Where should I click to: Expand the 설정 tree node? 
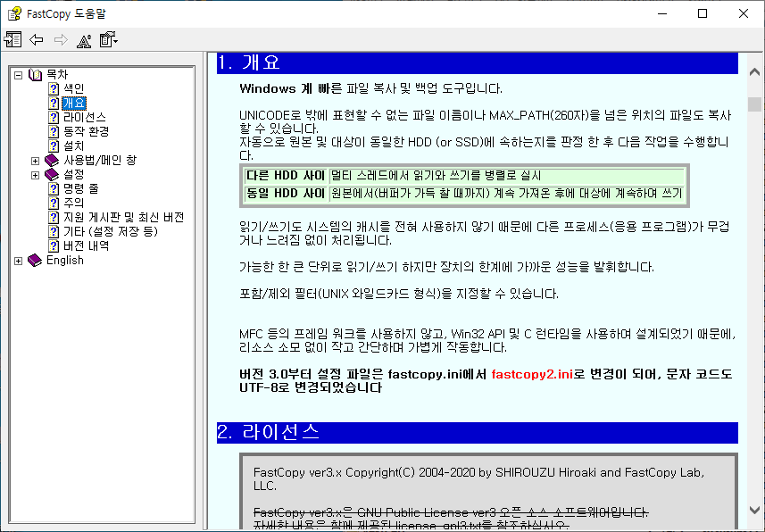[35, 175]
